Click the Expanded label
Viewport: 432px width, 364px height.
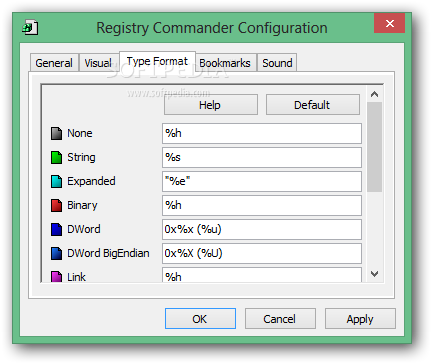click(x=91, y=181)
